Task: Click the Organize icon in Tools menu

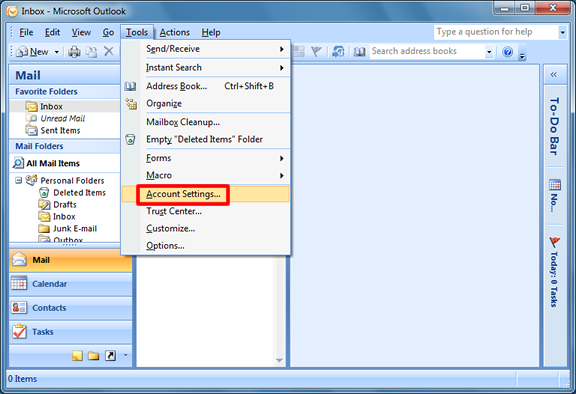Action: click(x=131, y=104)
